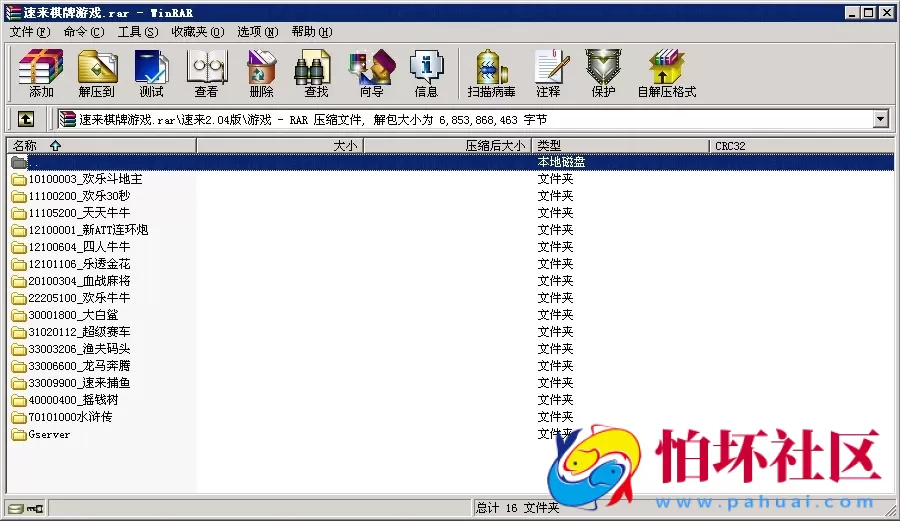Select folder 22205100_欢乐牛牛
Screen dimensions: 900x521
point(79,298)
